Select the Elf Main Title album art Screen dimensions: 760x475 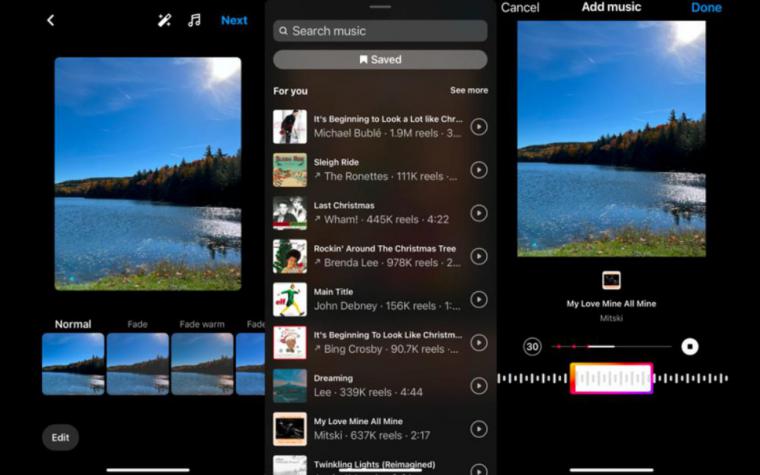coord(290,300)
